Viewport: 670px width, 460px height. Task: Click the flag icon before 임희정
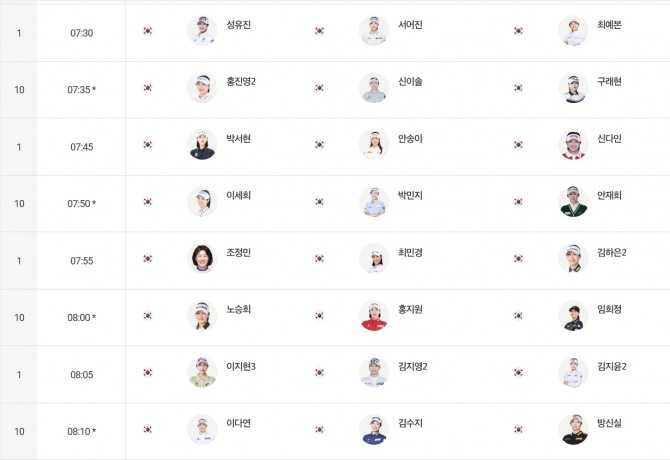(519, 316)
